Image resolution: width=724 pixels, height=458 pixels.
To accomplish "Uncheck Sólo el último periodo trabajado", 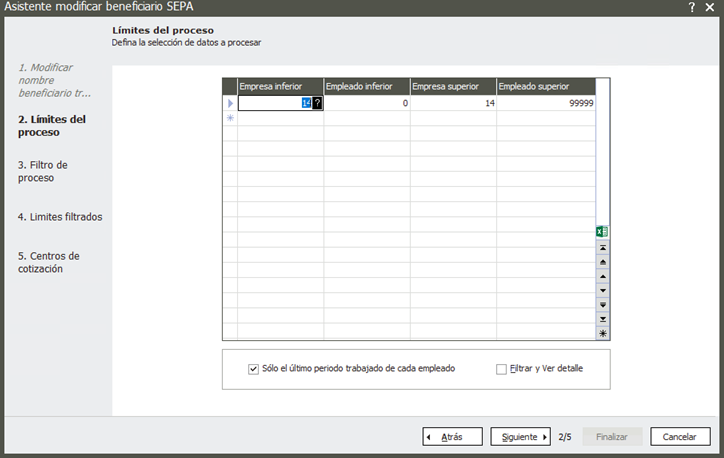I will click(253, 369).
